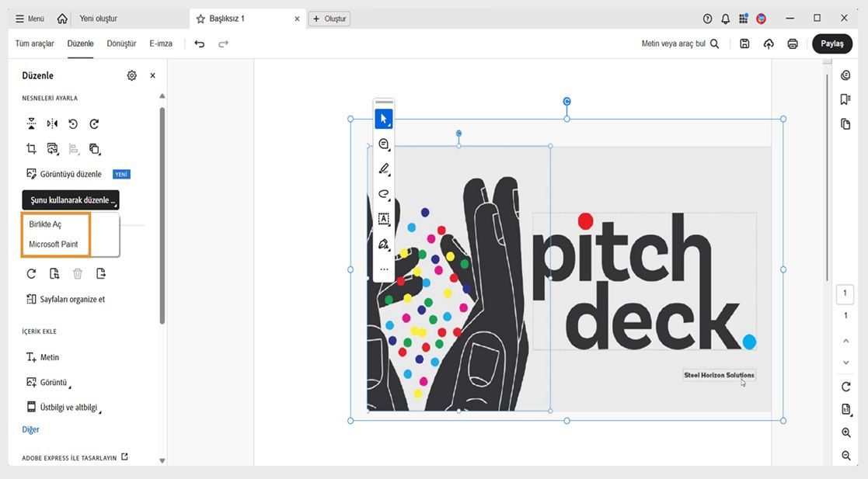Open Sayfaları organize et
Image resolution: width=868 pixels, height=479 pixels.
[66, 299]
